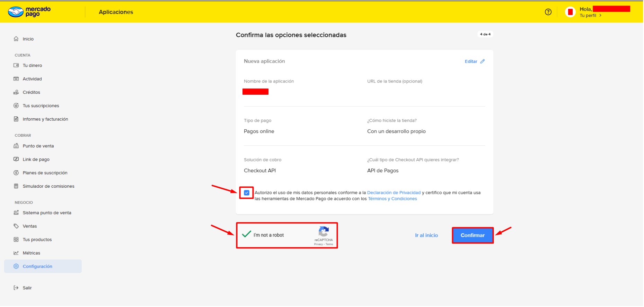Image resolution: width=644 pixels, height=307 pixels.
Task: Click the reCAPTCHA logo
Action: click(324, 231)
